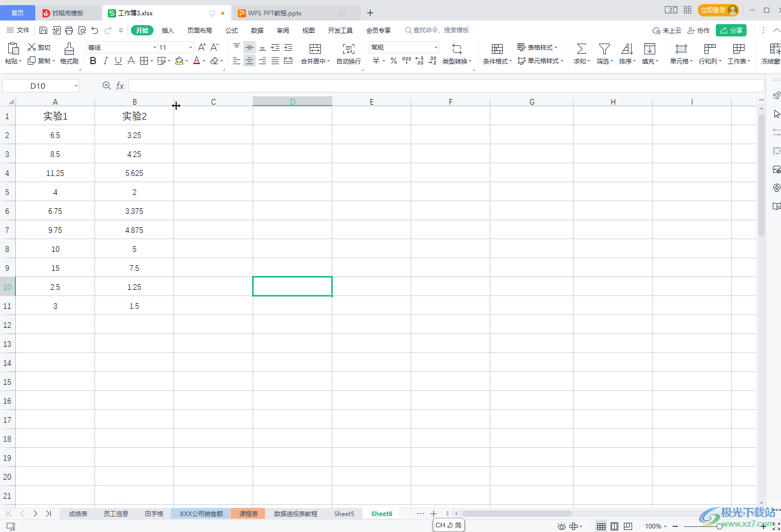Click 立即登录 login button

point(718,10)
